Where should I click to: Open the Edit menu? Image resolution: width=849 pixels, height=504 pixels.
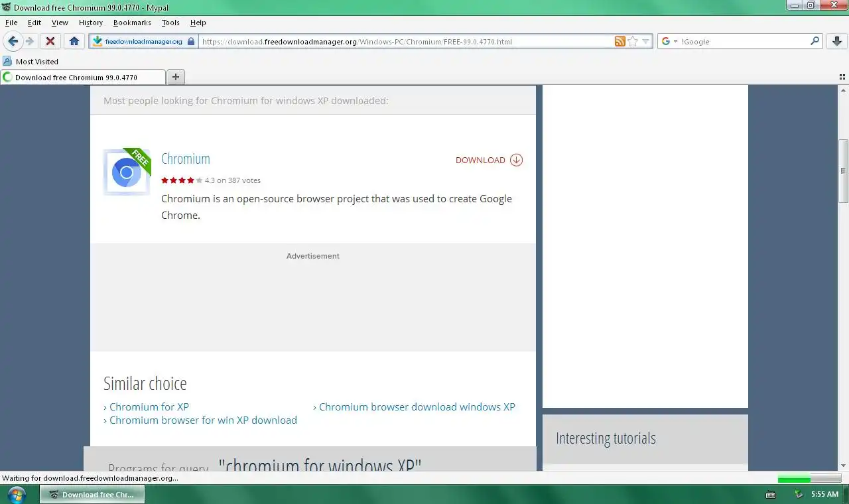[34, 23]
